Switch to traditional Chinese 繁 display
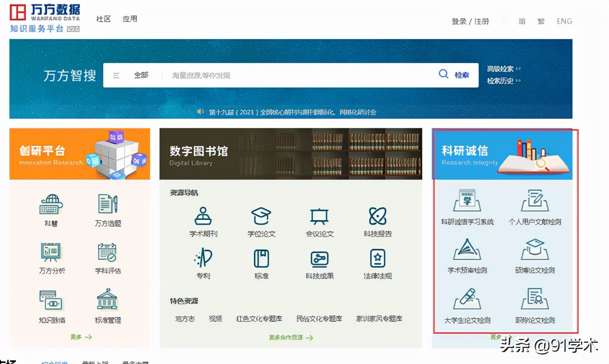This screenshot has height=364, width=609. point(541,21)
